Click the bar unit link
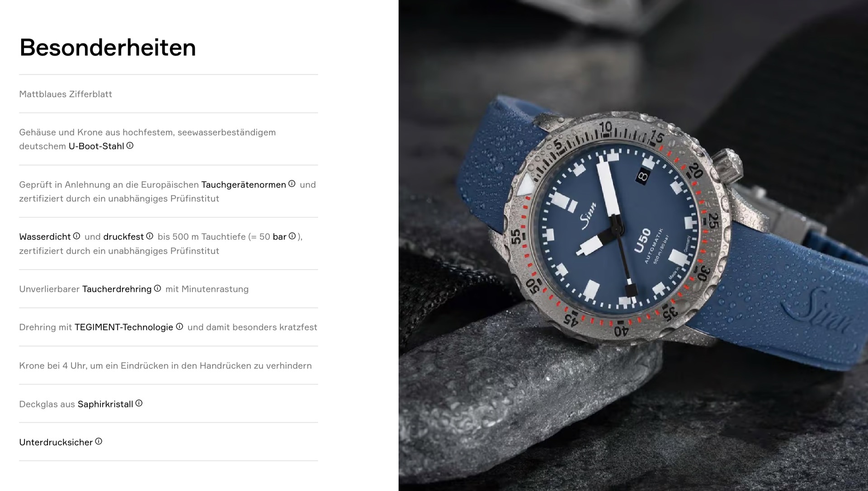Viewport: 868px width, 491px height. click(x=279, y=237)
